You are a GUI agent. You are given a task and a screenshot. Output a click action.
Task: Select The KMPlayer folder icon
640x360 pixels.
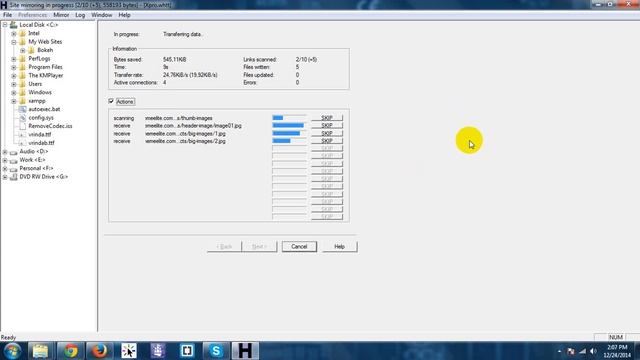click(x=22, y=76)
